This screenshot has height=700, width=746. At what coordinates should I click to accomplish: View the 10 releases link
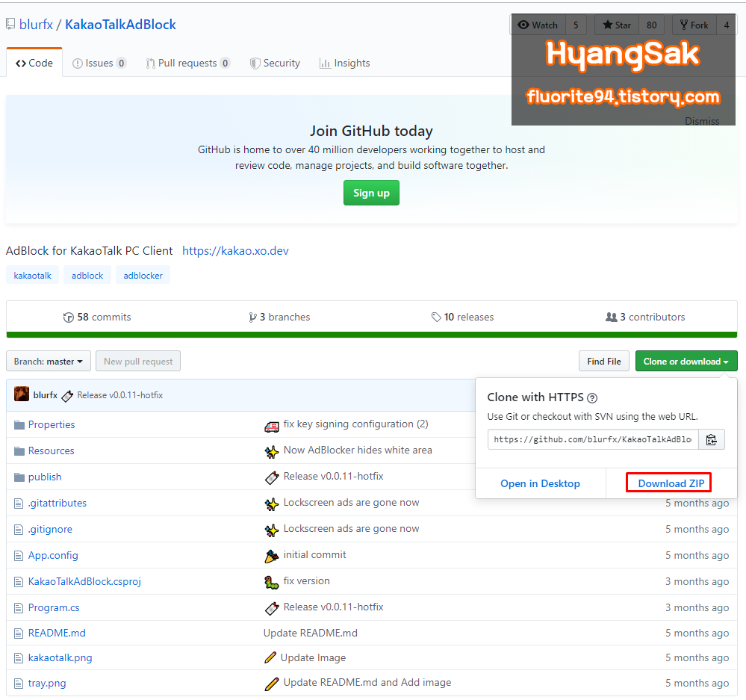[x=462, y=317]
